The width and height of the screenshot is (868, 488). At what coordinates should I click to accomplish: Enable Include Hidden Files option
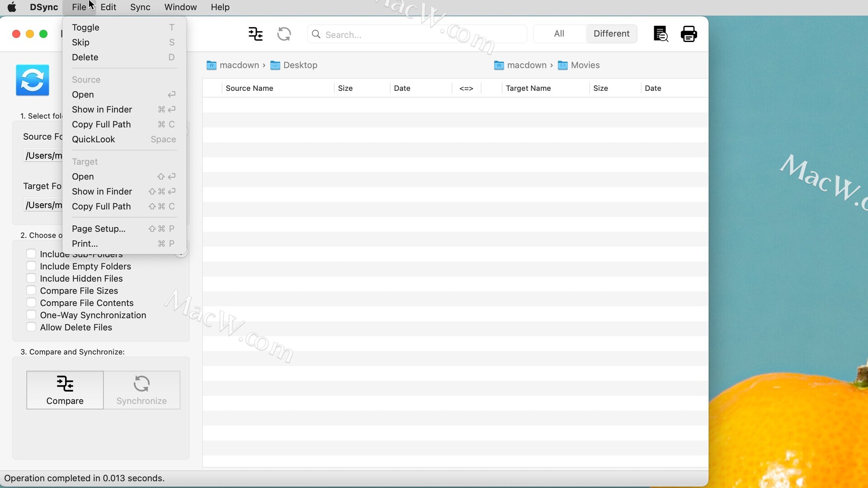pyautogui.click(x=31, y=278)
